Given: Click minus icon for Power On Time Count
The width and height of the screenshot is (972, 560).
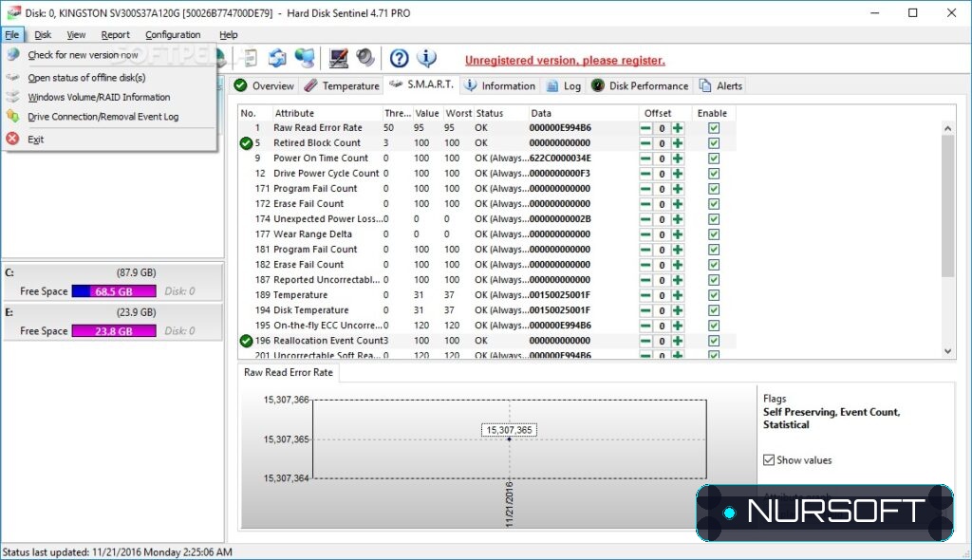Looking at the screenshot, I should 645,159.
